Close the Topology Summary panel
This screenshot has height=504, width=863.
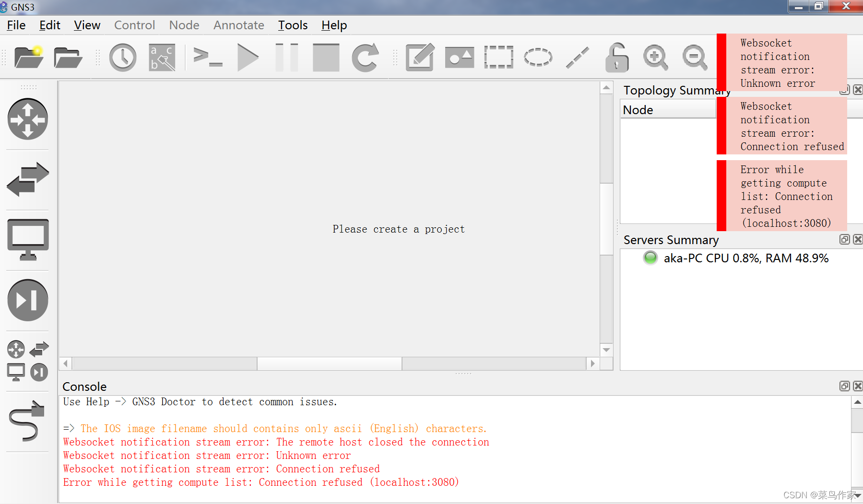pos(858,90)
